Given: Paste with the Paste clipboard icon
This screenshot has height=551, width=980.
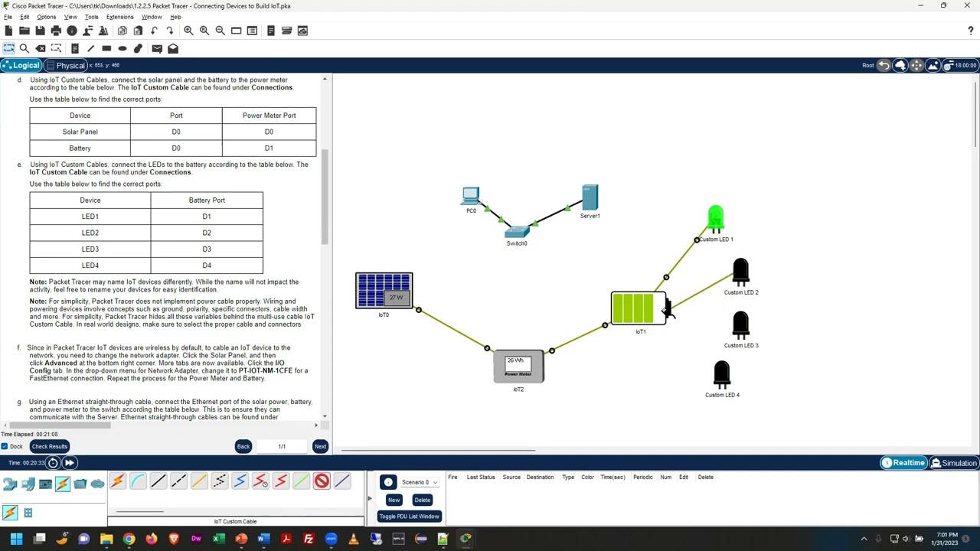Looking at the screenshot, I should pos(138,31).
